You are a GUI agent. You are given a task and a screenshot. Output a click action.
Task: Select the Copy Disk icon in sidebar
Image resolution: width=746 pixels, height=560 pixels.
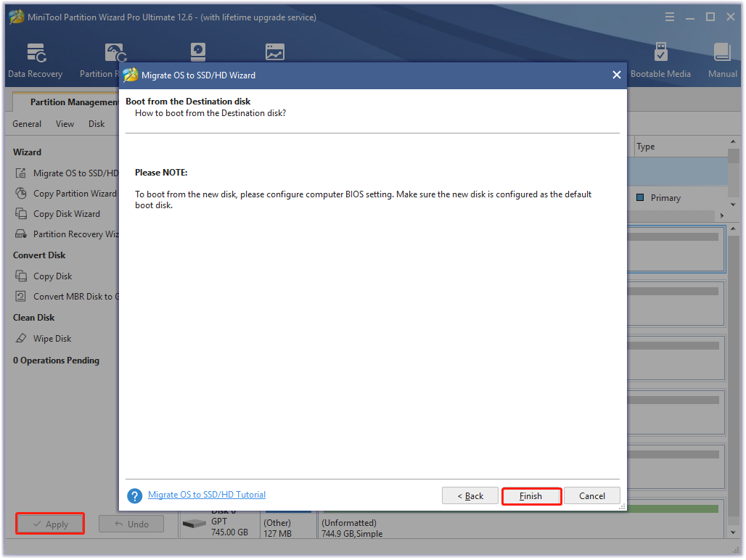pos(20,276)
